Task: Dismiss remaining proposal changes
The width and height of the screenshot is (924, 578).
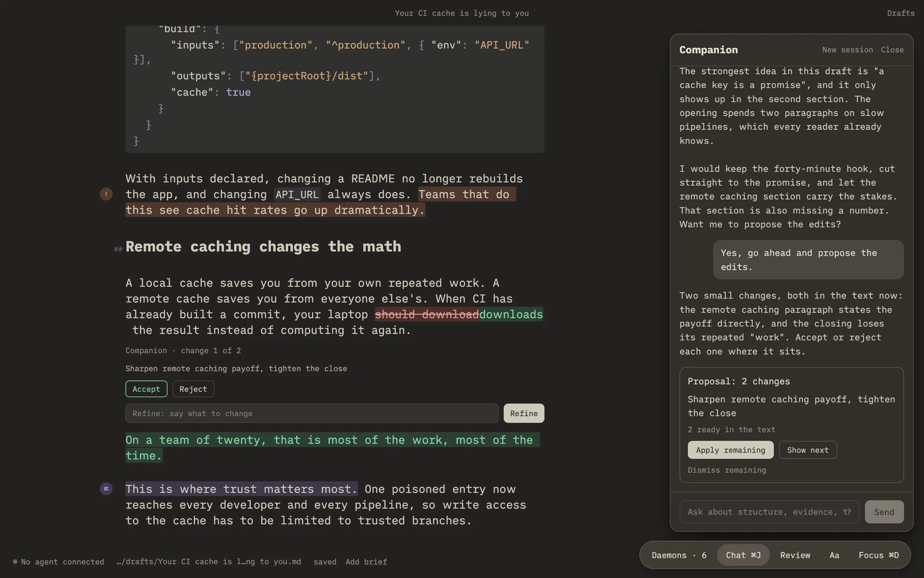Action: (727, 470)
